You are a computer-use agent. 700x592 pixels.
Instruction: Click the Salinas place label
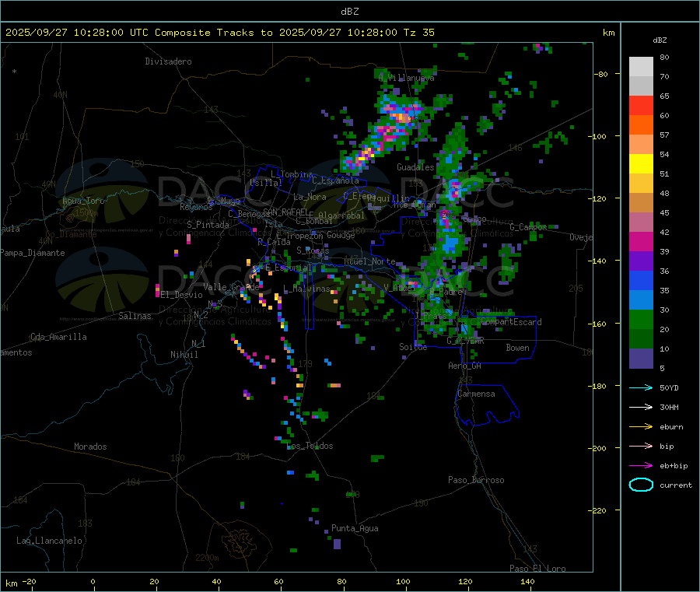pos(135,316)
